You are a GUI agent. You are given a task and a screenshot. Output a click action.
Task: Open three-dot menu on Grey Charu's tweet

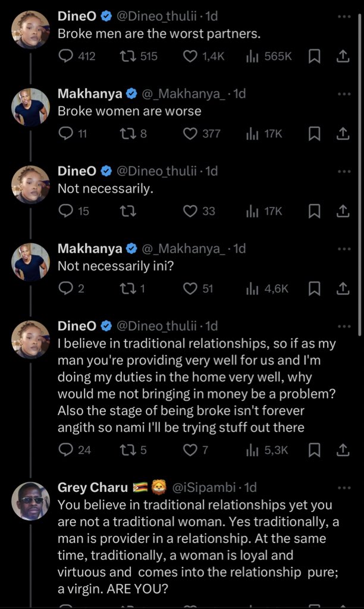pos(344,488)
